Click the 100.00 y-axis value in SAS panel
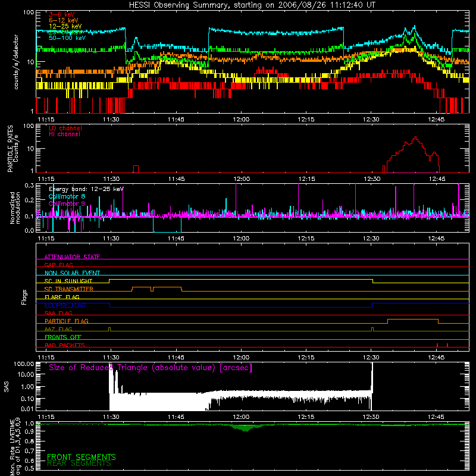 (x=24, y=364)
